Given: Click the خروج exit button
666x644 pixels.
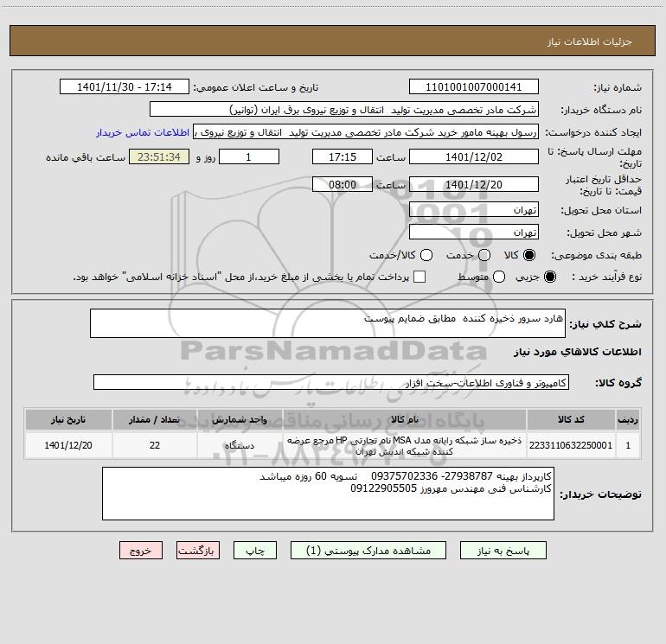Looking at the screenshot, I should (141, 551).
